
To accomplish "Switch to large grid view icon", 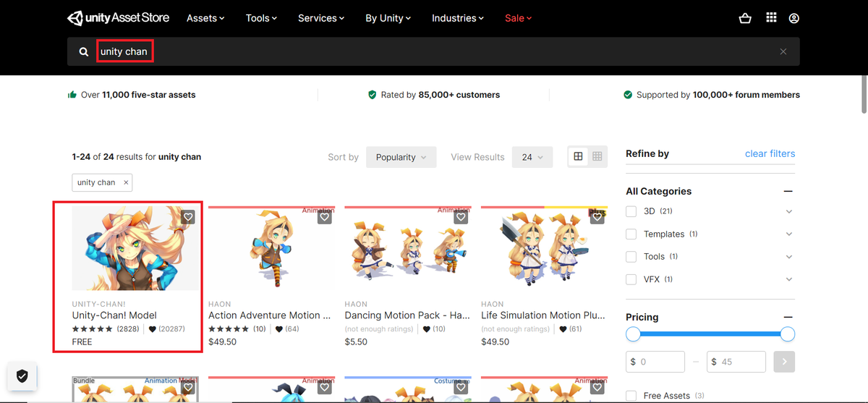I will [x=578, y=156].
